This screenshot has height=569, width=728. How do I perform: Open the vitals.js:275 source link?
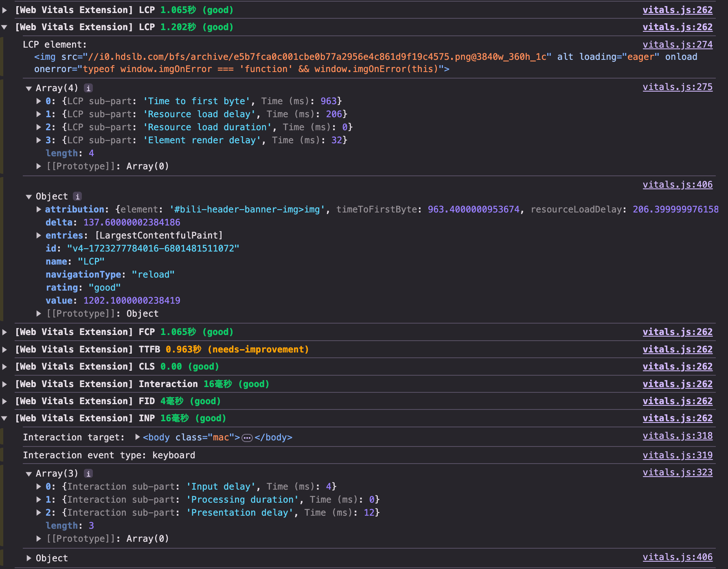[x=677, y=87]
